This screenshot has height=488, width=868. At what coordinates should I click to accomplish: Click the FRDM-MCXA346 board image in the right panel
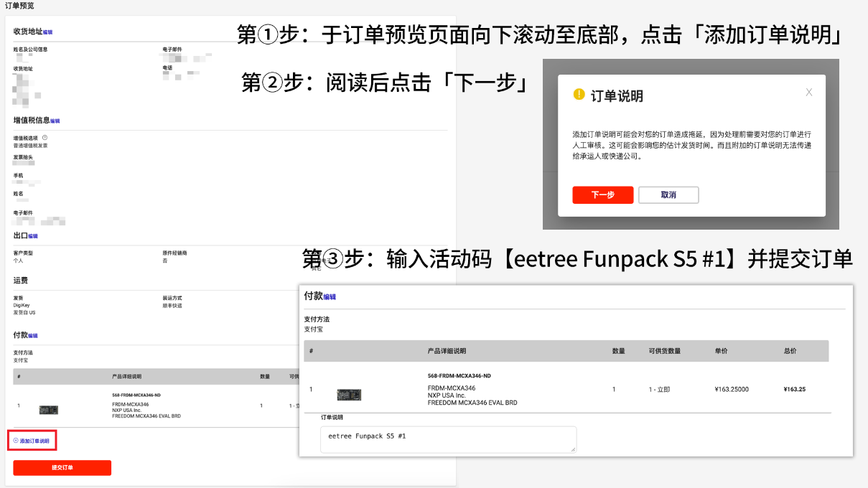pos(349,395)
